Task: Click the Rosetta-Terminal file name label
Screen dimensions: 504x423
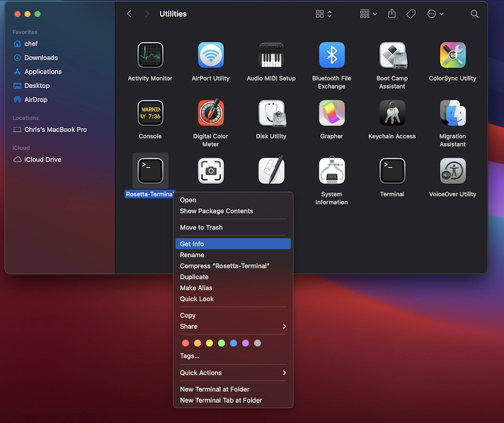Action: tap(150, 194)
